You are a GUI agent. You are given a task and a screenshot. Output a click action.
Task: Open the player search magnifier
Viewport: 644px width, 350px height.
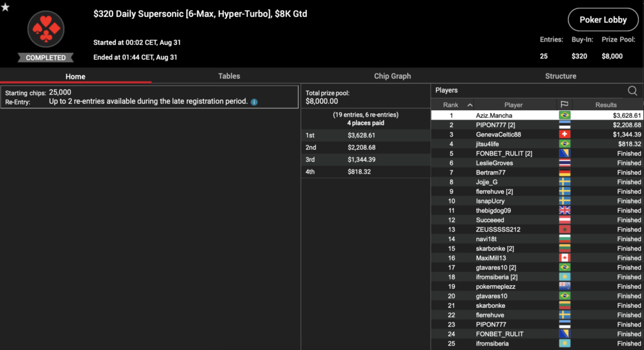(x=632, y=91)
